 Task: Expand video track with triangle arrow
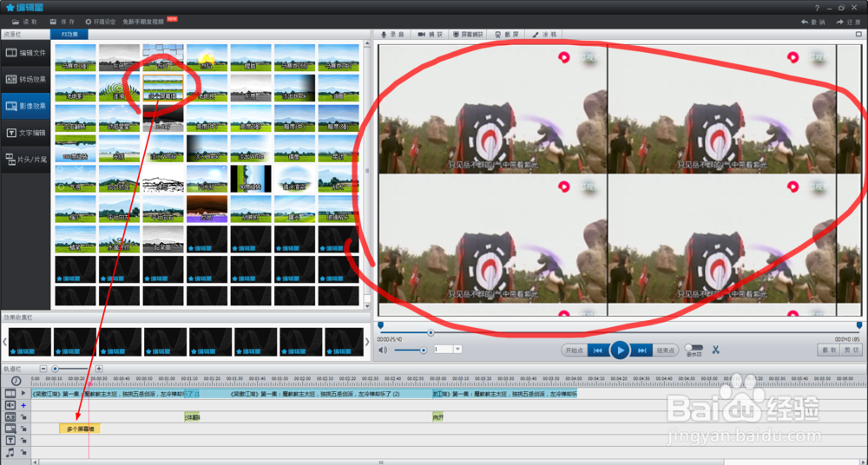(23, 393)
